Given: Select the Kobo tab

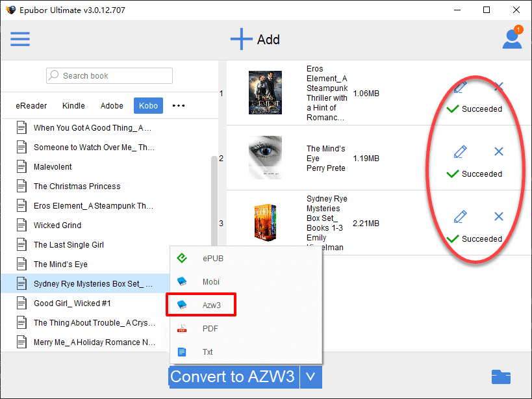Looking at the screenshot, I should (x=148, y=105).
